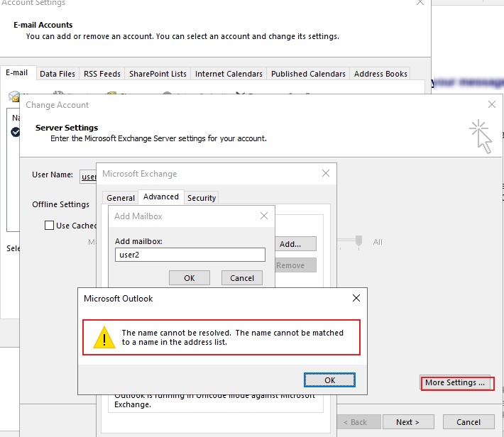The width and height of the screenshot is (504, 437).
Task: Cancel the Add Mailbox dialog
Action: click(242, 278)
